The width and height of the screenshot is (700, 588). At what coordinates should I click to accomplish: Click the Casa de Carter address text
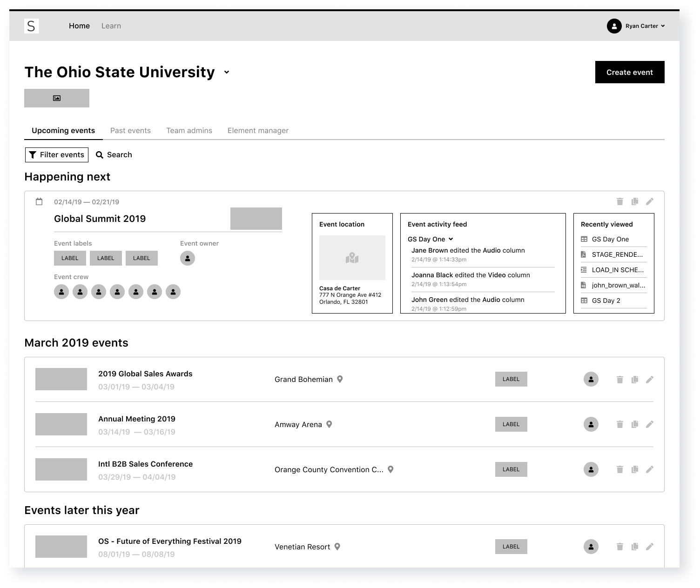[x=350, y=295]
